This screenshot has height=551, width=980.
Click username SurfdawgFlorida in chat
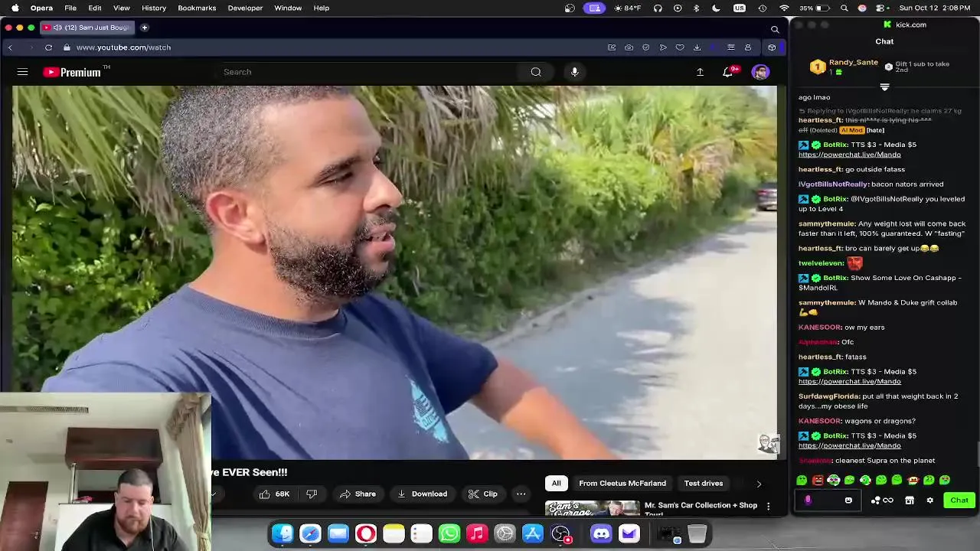click(828, 396)
